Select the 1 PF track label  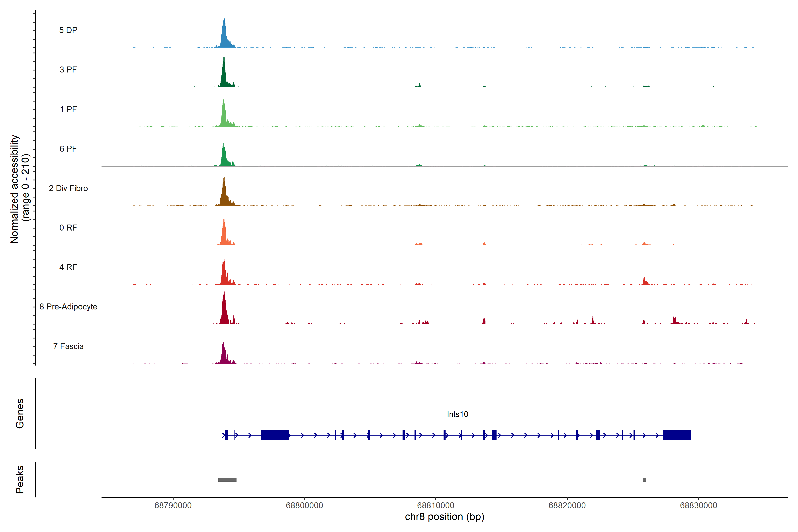[68, 109]
